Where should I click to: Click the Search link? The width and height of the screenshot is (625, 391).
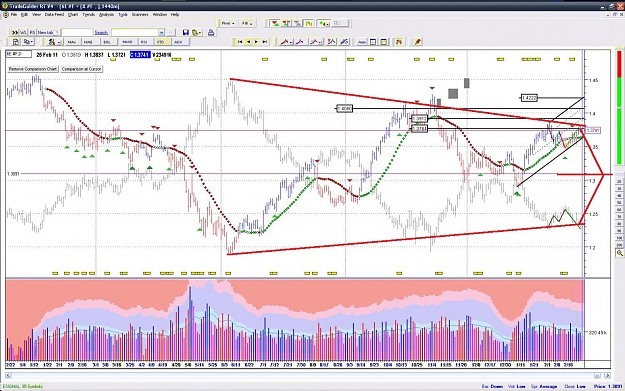click(101, 33)
